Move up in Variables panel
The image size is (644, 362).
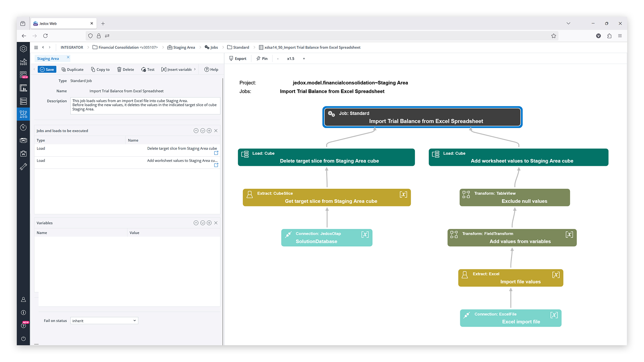(x=196, y=223)
